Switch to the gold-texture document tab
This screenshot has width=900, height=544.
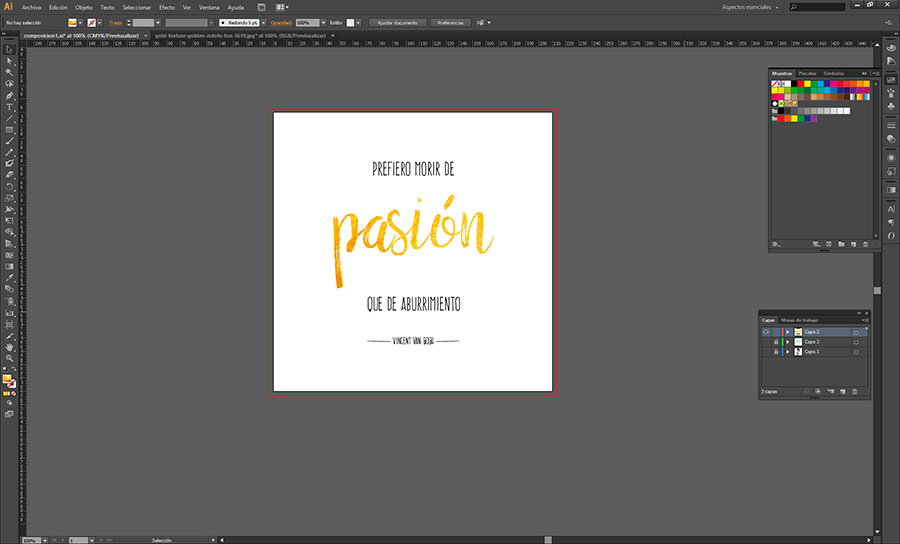[x=238, y=34]
